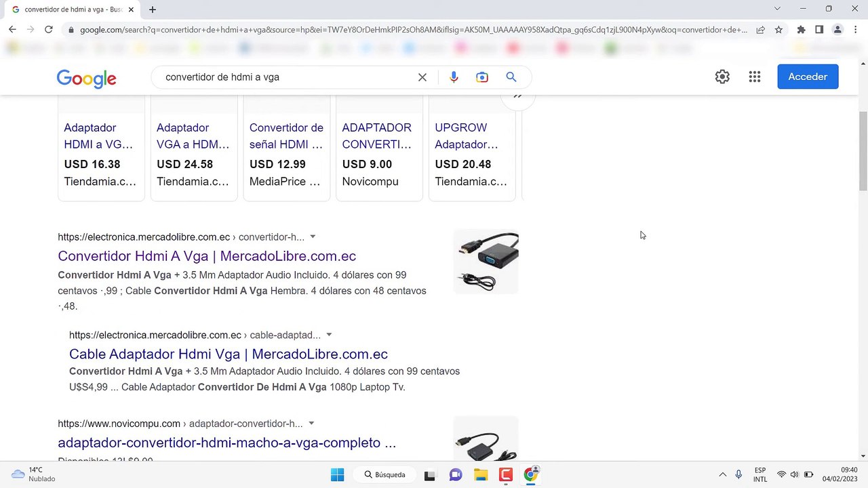Open 'Convertidor Hdmi A Vga | MercadoLibre.com.ec' result

(x=207, y=256)
